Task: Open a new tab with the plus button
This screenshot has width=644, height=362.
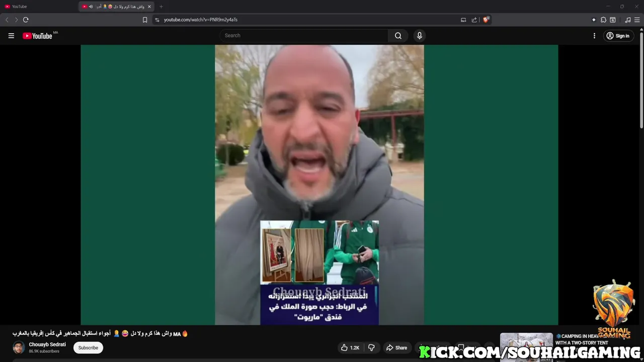Action: coord(161,7)
